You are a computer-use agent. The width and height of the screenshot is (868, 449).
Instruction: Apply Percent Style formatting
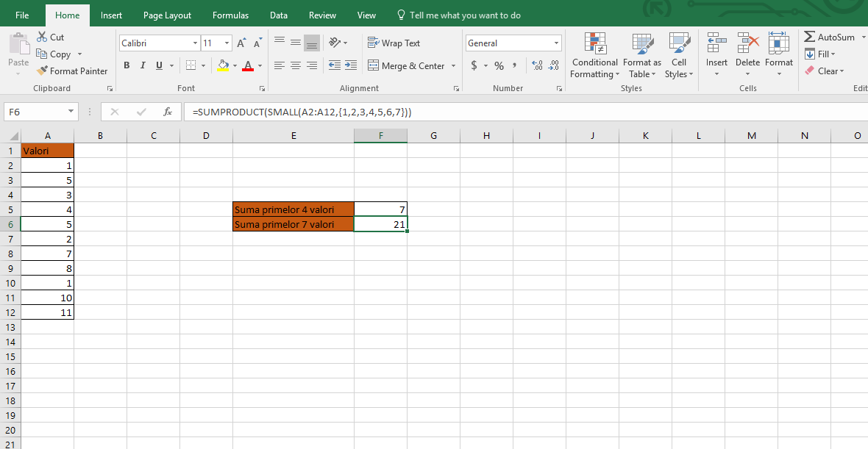click(x=498, y=65)
